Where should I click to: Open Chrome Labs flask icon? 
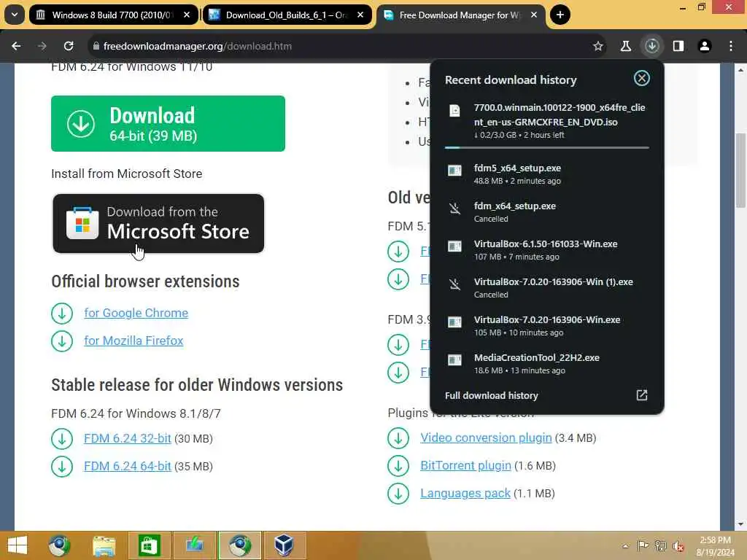pyautogui.click(x=625, y=46)
